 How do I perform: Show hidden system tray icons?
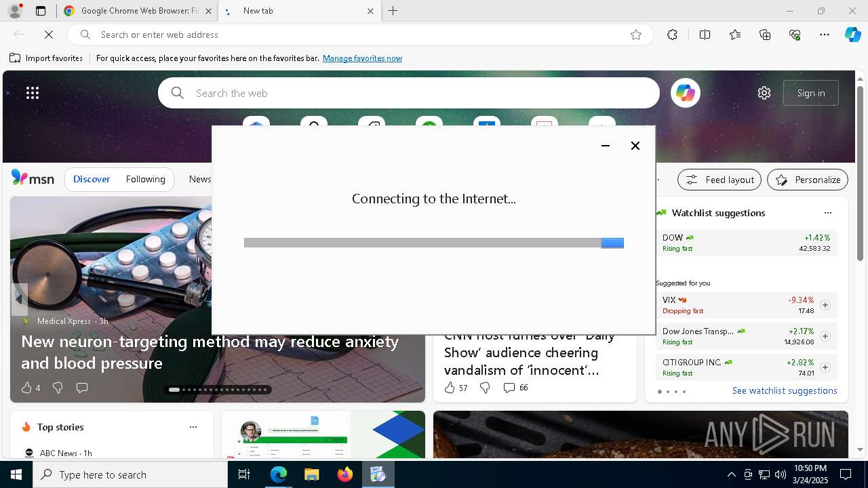coord(731,474)
